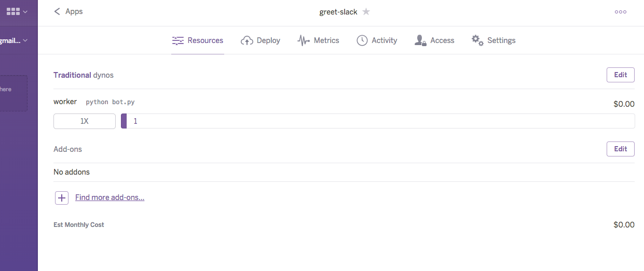Click the No addons text
Image resolution: width=644 pixels, height=271 pixels.
pyautogui.click(x=72, y=172)
